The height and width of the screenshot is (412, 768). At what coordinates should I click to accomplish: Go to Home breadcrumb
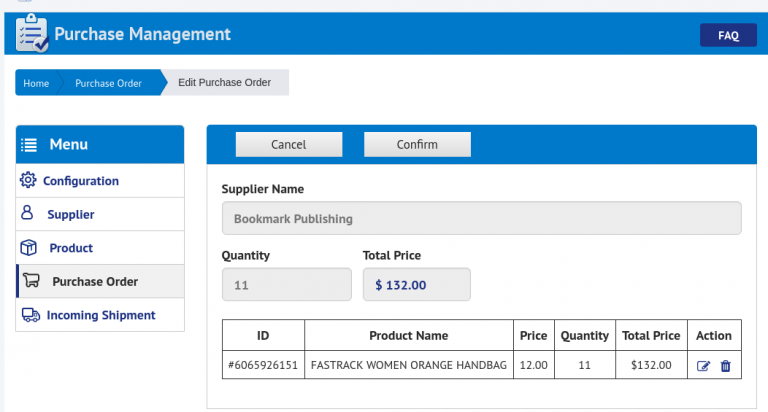click(36, 83)
